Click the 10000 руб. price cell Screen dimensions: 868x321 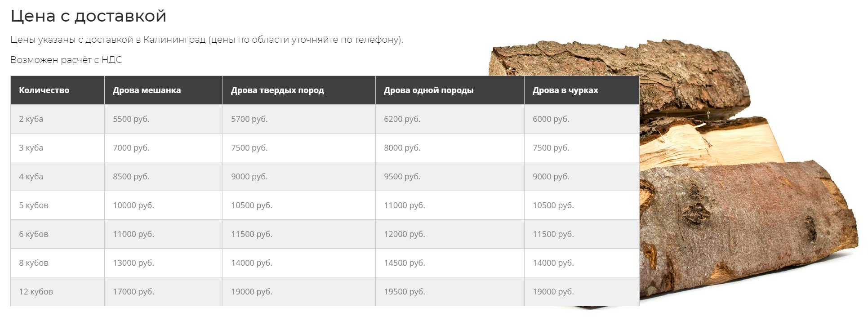164,205
